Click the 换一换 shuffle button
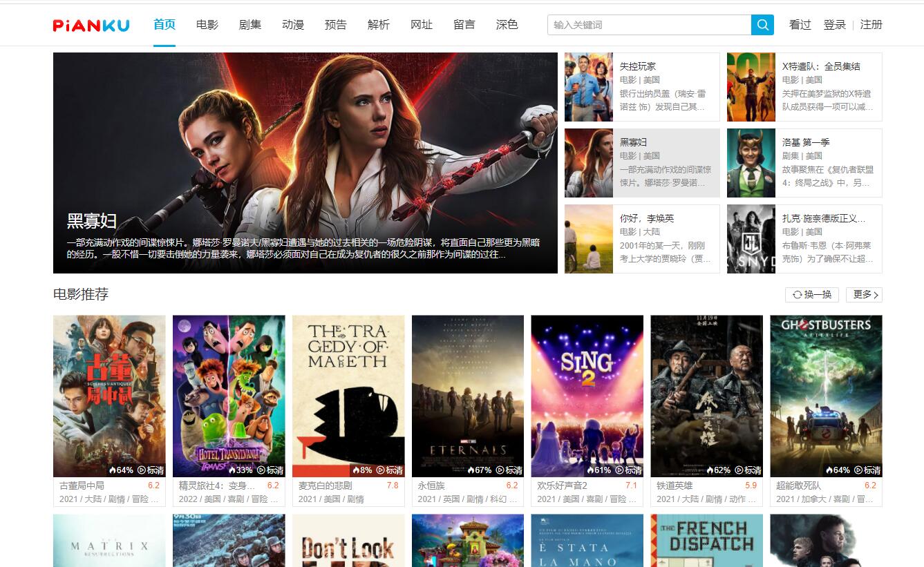Screen dimensions: 924x567 point(812,295)
